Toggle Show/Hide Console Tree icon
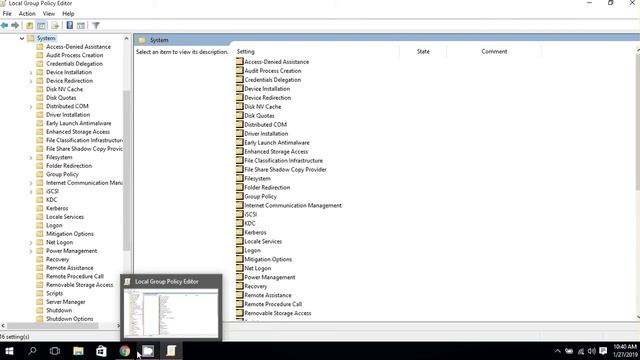640x360 pixels. tap(41, 26)
